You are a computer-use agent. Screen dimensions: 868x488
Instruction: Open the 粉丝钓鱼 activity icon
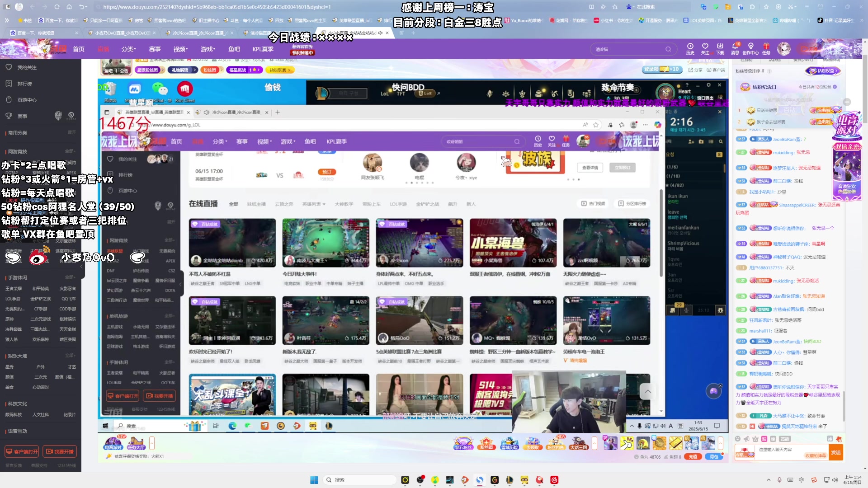tap(555, 443)
